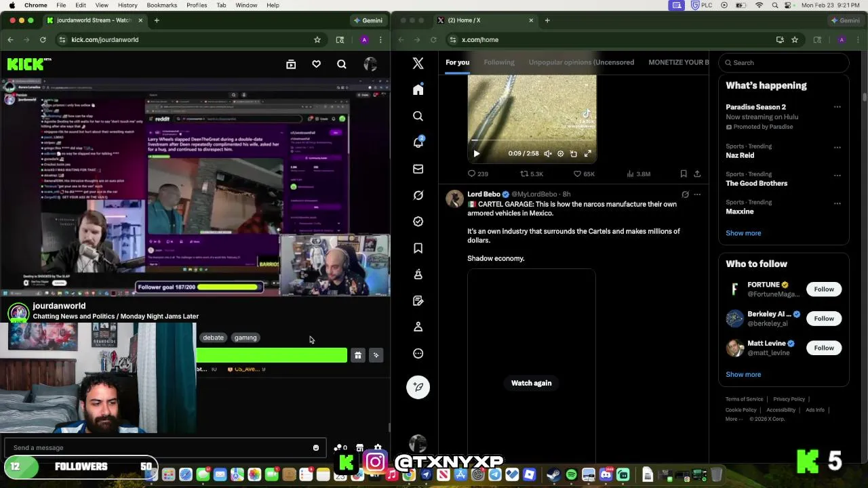Open more options for The Good Brothers

click(x=837, y=175)
